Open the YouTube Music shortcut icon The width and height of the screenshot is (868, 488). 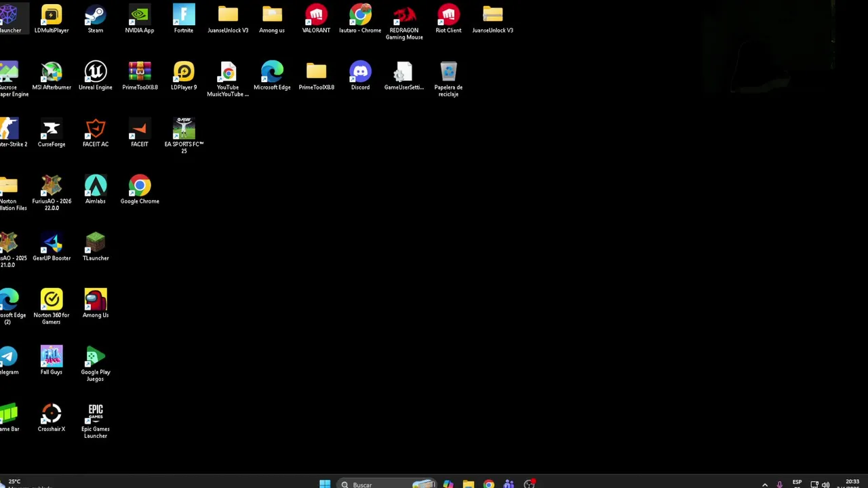[228, 79]
